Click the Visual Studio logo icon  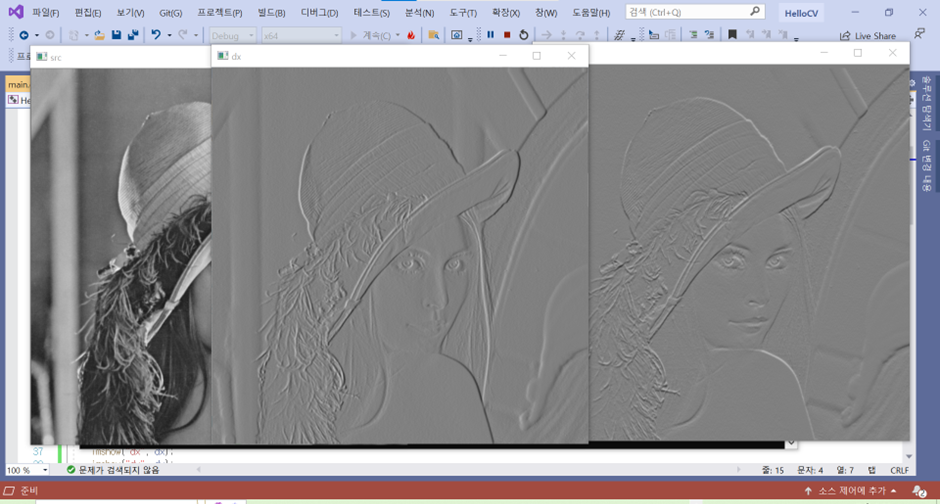tap(16, 12)
